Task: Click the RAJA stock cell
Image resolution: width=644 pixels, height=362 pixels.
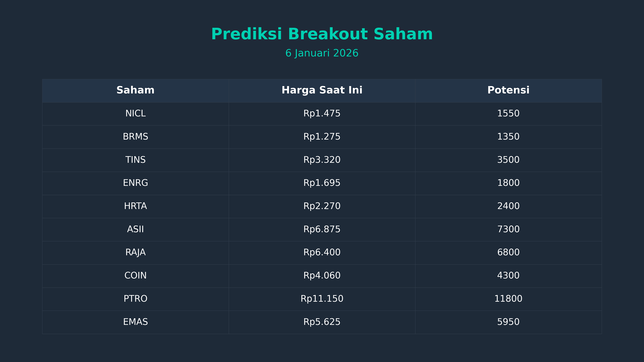Action: pos(135,252)
